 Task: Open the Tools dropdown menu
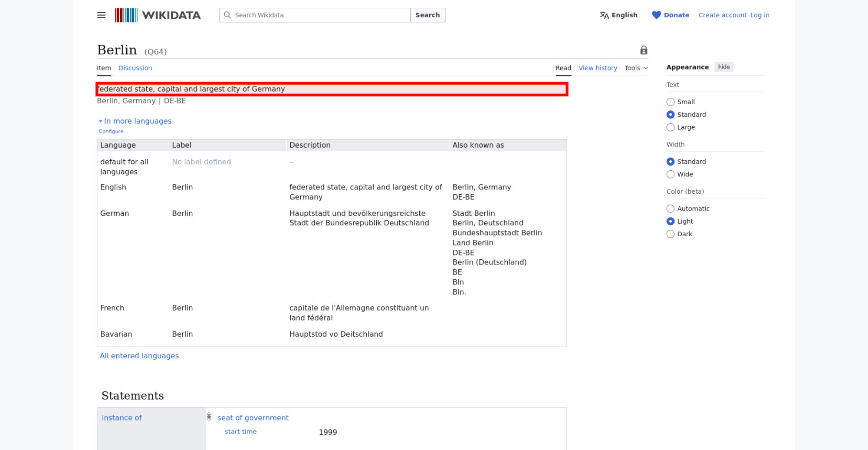636,68
